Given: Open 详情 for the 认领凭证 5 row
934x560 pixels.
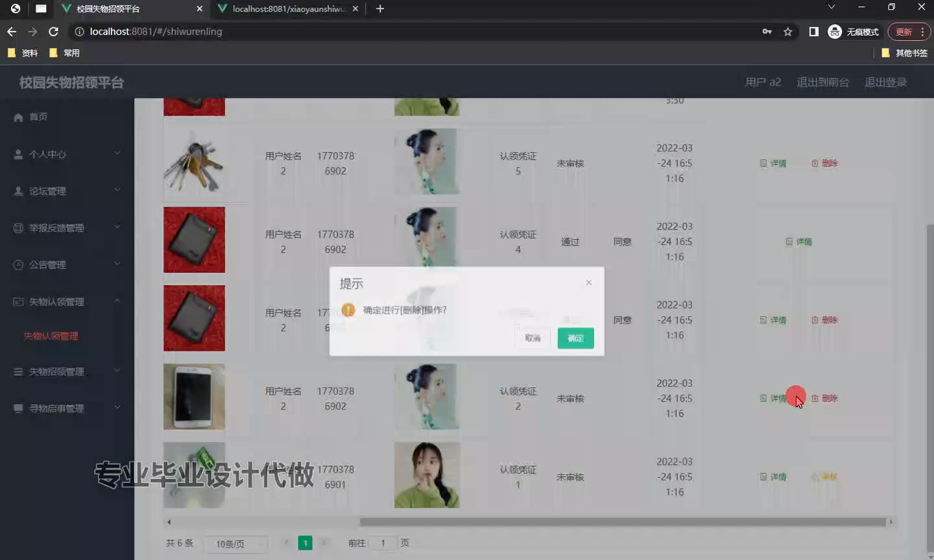Looking at the screenshot, I should 773,163.
